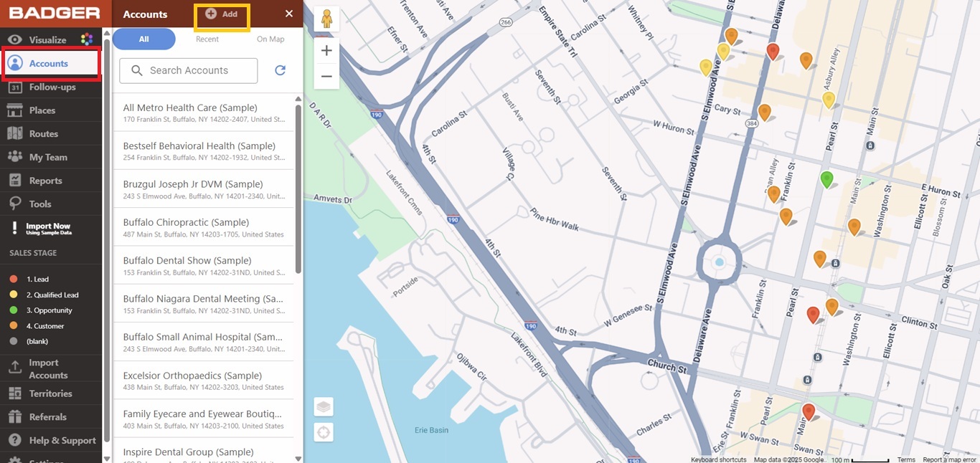Refresh the accounts list
This screenshot has width=980, height=463.
pyautogui.click(x=281, y=70)
